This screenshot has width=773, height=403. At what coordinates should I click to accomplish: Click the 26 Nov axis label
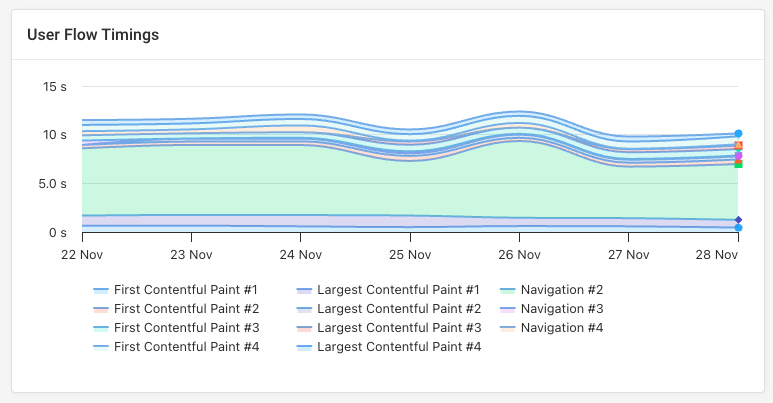coord(519,255)
